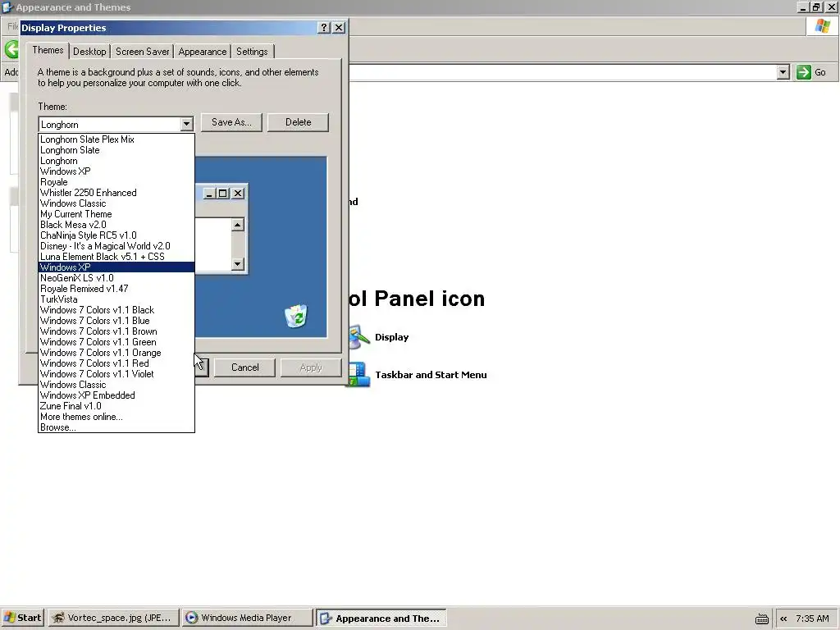Viewport: 840px width, 630px height.
Task: Choose Royale theme from list
Action: [116, 182]
